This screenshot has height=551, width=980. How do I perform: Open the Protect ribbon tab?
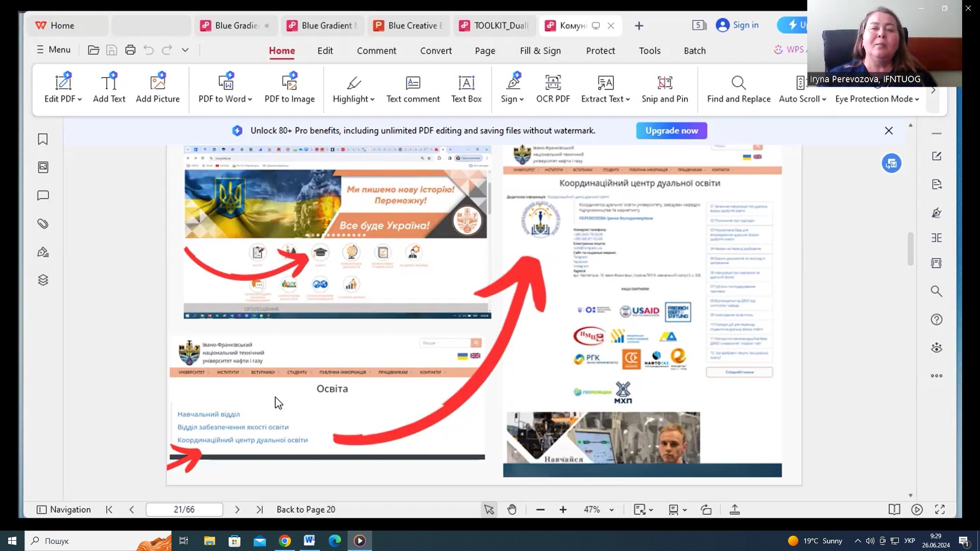[x=600, y=51]
